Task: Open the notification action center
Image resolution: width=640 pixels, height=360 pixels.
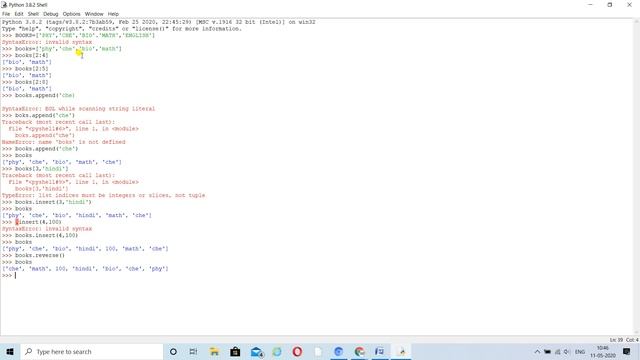Action: 627,351
